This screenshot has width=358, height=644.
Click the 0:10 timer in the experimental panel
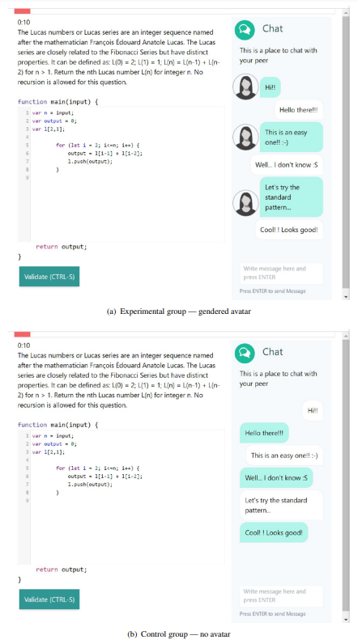(x=23, y=22)
